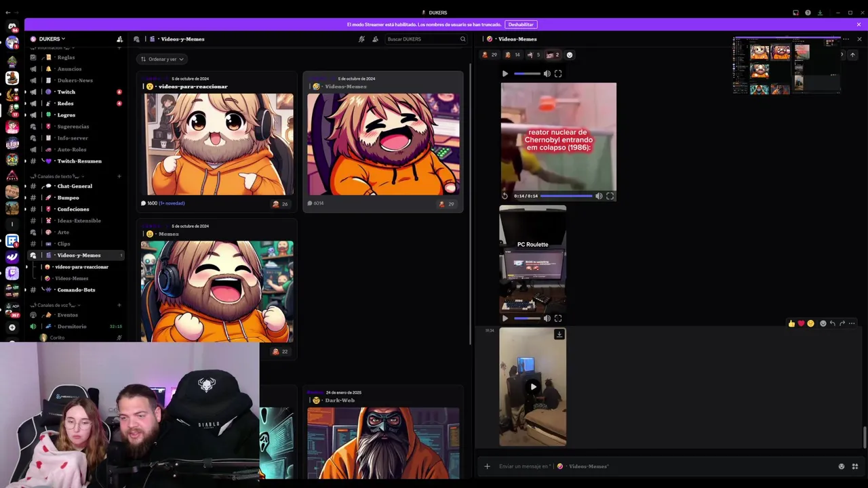Seek on the Chernobyl video progress bar
868x488 pixels.
point(566,196)
